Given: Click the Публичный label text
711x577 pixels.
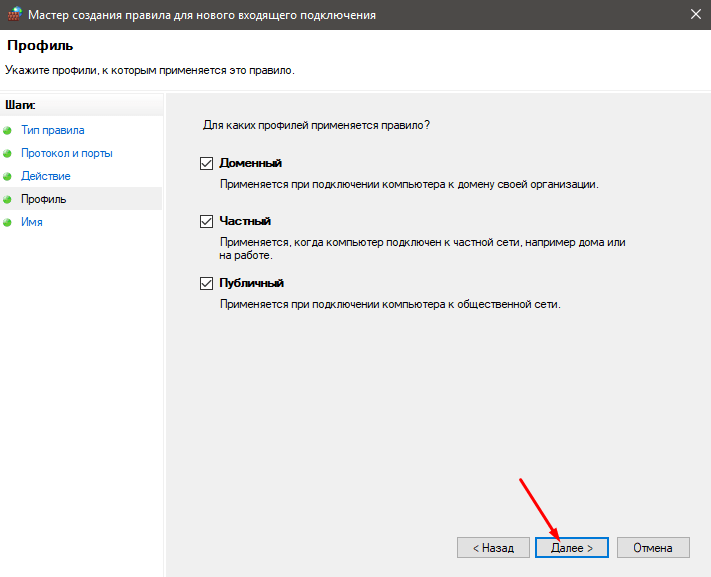Looking at the screenshot, I should (252, 283).
